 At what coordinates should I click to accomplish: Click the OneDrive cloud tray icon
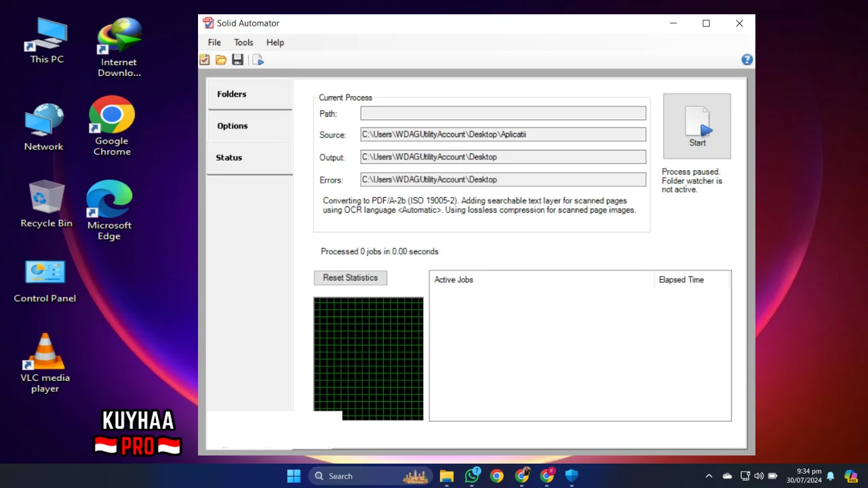coord(727,476)
